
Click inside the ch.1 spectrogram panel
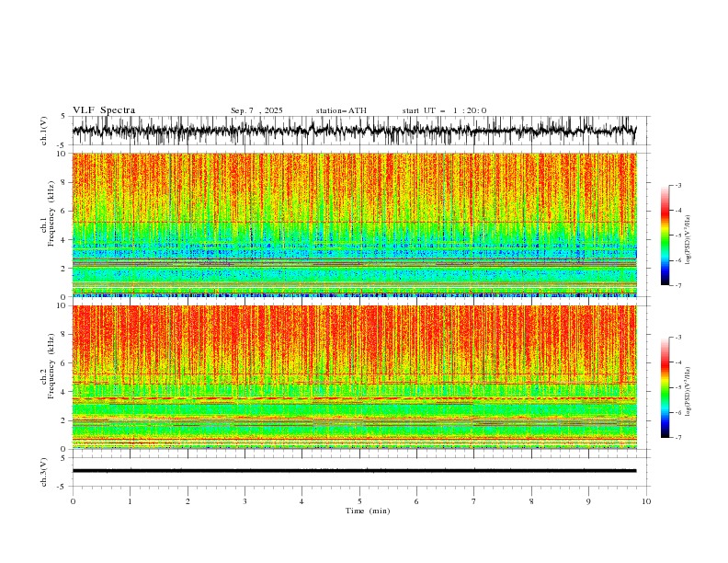point(355,224)
